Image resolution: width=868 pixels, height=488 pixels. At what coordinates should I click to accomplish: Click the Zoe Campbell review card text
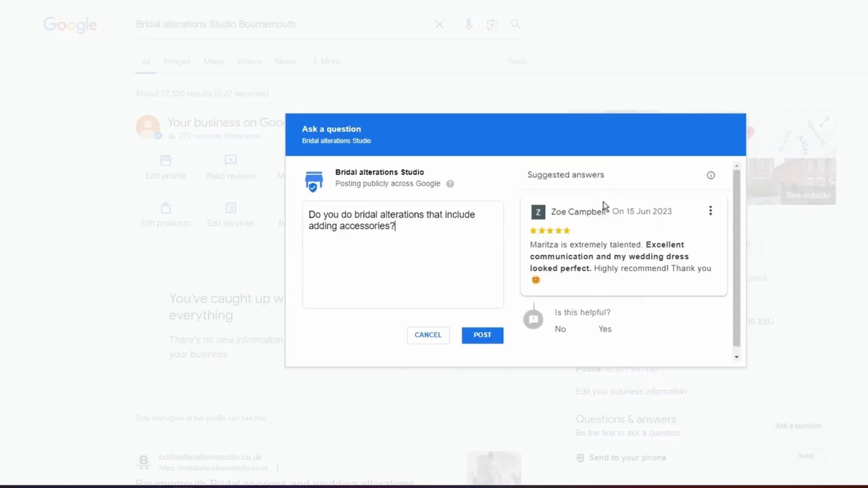tap(620, 262)
